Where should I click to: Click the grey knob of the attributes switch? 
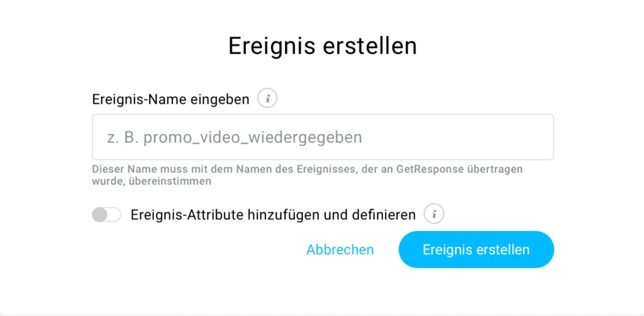99,215
